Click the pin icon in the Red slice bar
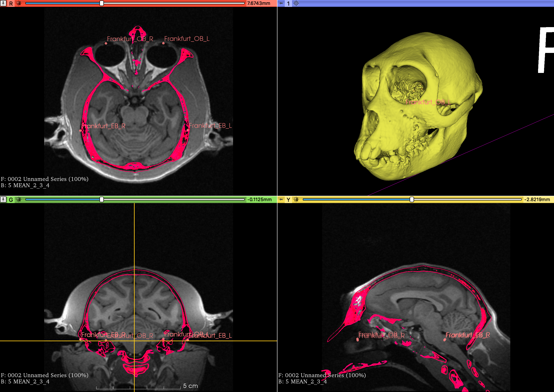This screenshot has height=392, width=554. point(3,3)
